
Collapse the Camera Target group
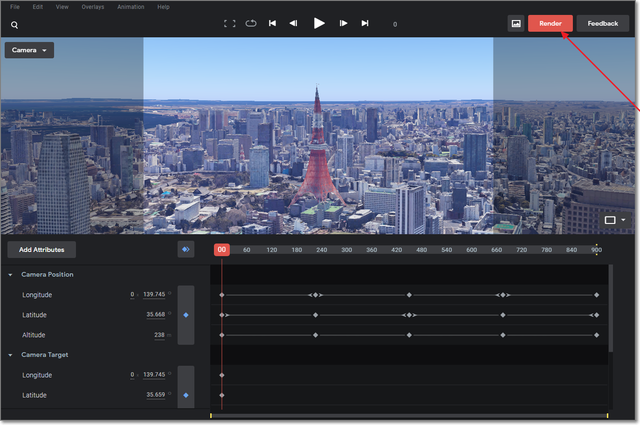pos(10,355)
